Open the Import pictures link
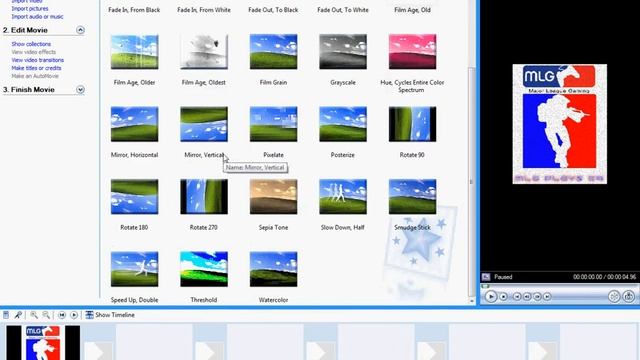 pos(30,9)
